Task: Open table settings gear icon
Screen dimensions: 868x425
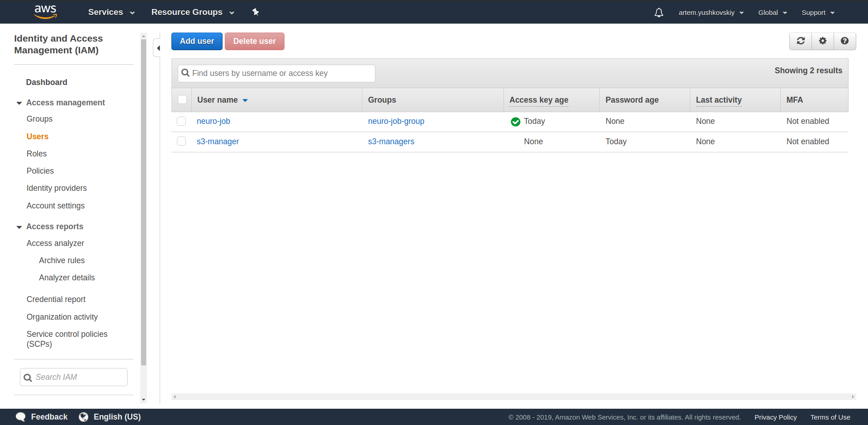Action: [823, 41]
